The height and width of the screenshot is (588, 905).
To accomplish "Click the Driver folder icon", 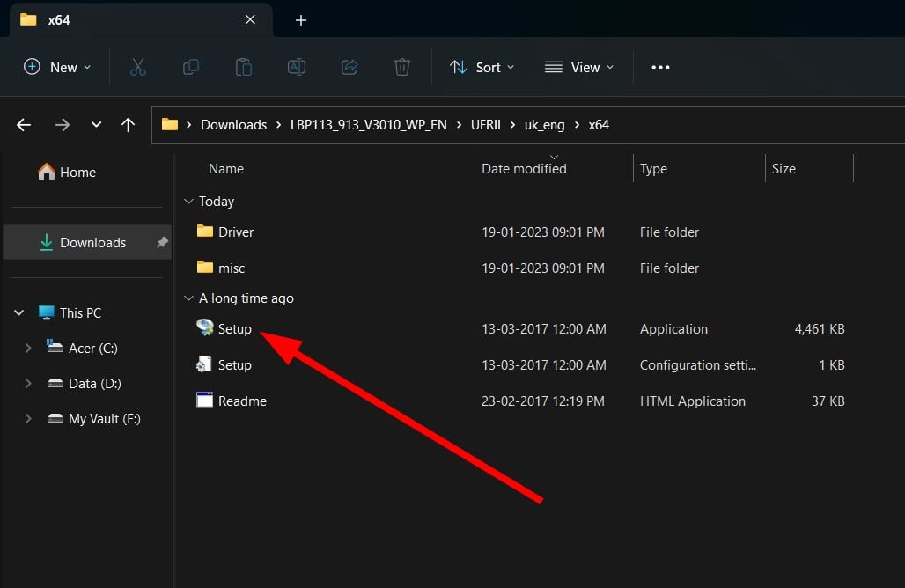I will pyautogui.click(x=205, y=232).
